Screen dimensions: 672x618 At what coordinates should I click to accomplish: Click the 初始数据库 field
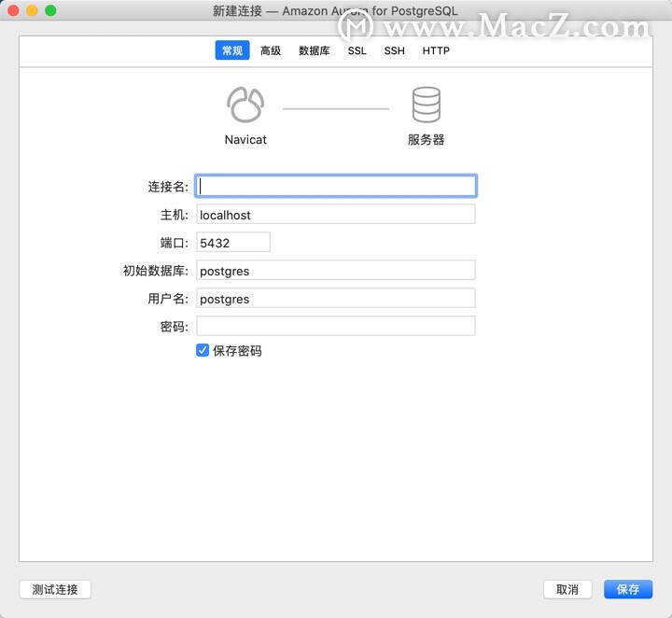[336, 270]
